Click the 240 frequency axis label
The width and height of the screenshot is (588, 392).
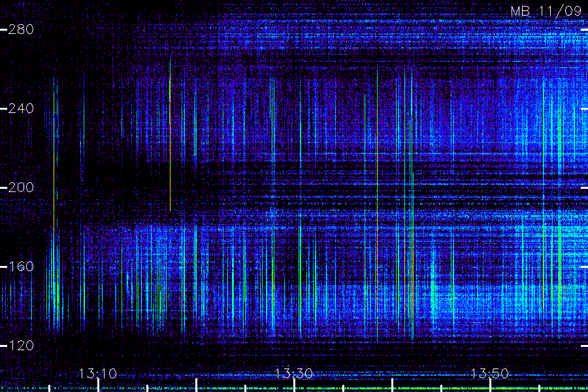[21, 108]
